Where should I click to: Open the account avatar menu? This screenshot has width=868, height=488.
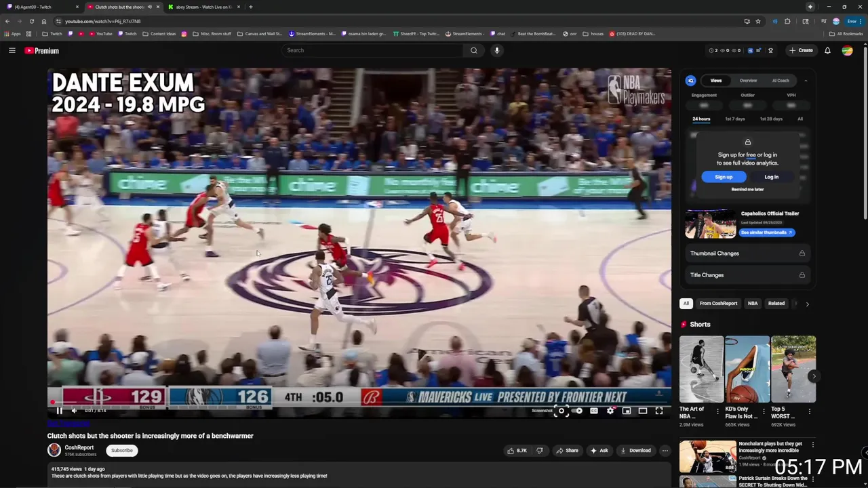coord(847,50)
